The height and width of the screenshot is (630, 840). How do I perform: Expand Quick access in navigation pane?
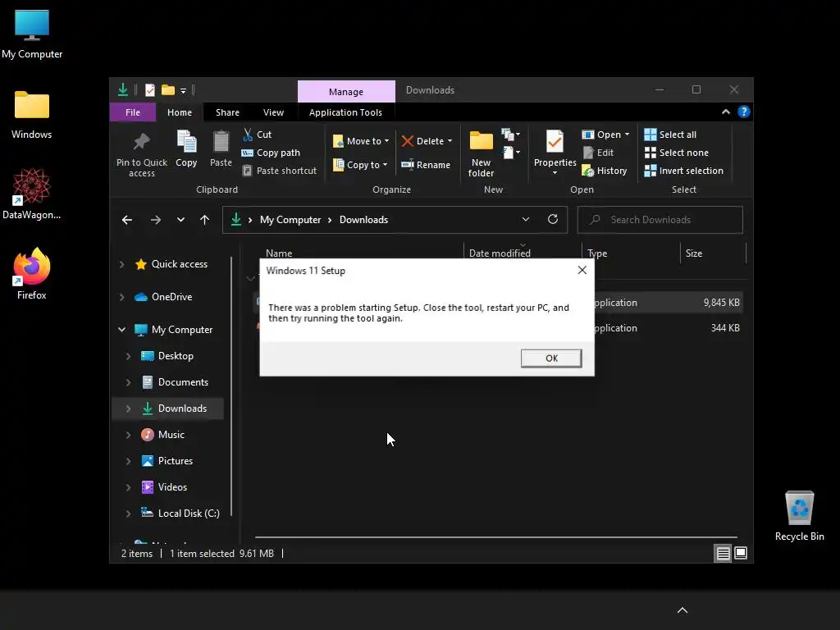(121, 264)
